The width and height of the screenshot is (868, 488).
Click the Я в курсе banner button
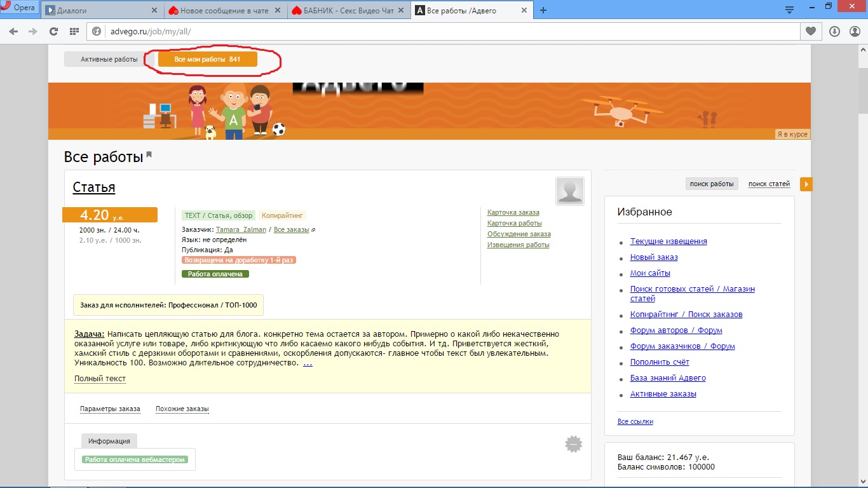pyautogui.click(x=792, y=134)
